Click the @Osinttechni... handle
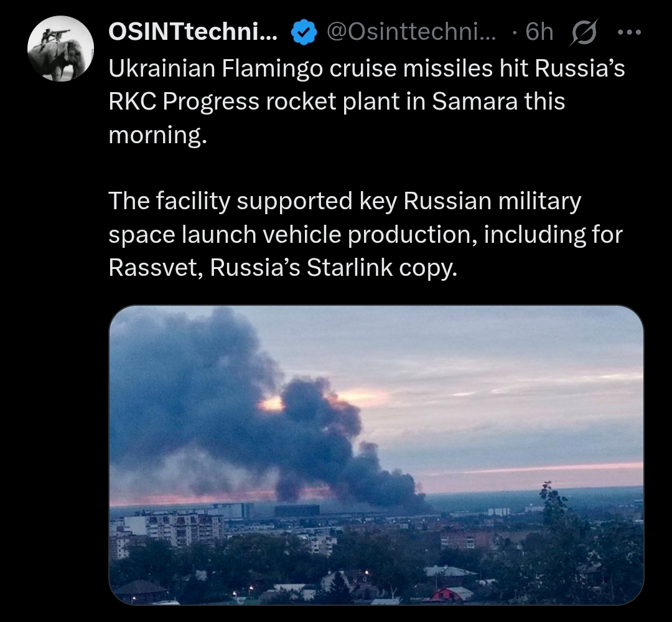 pyautogui.click(x=411, y=32)
